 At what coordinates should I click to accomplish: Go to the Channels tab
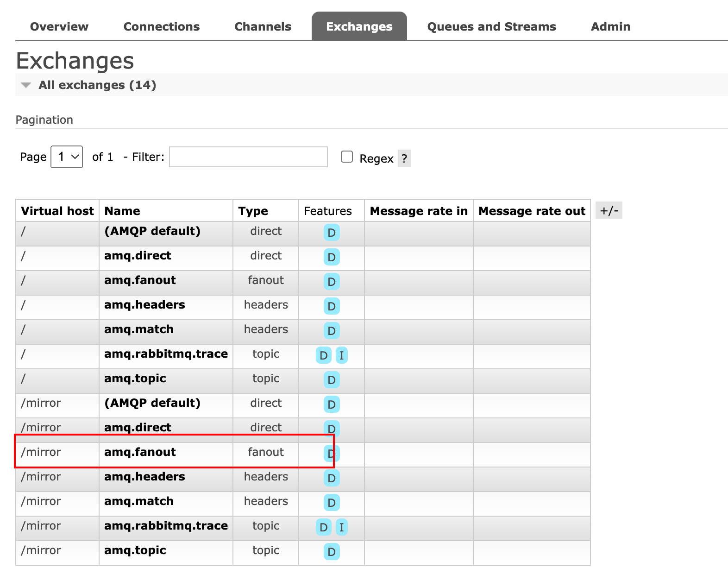263,27
